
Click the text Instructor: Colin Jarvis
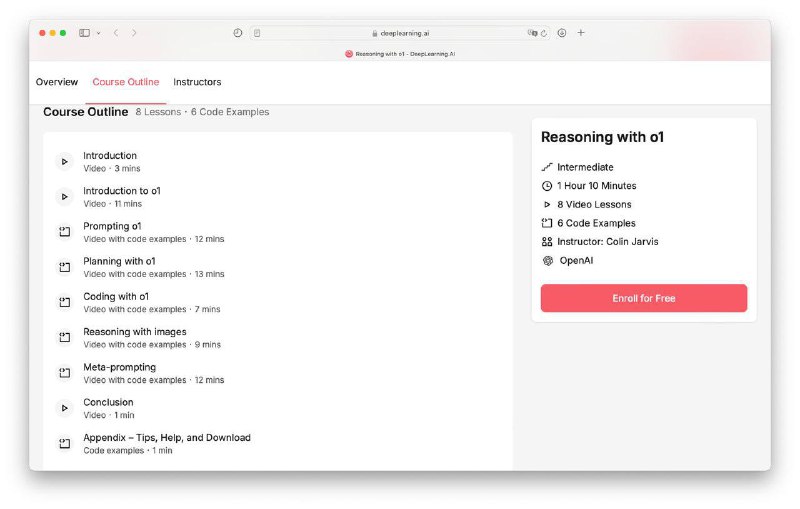[x=608, y=242]
